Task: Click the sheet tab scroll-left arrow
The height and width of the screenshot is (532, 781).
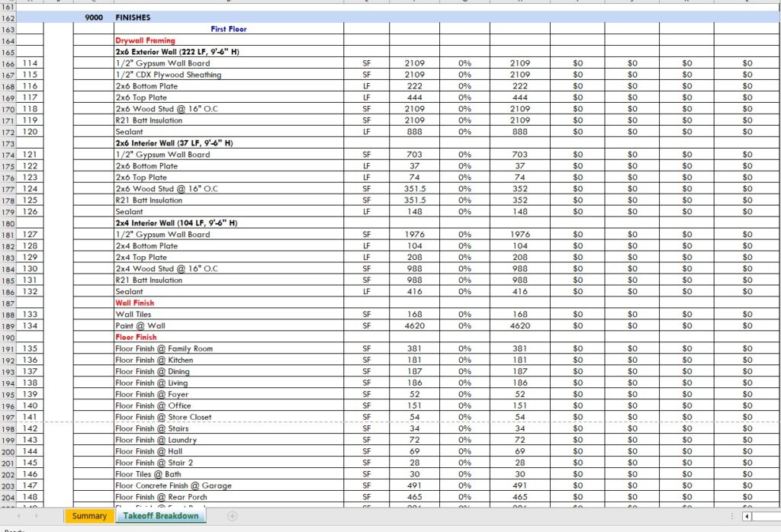Action: [19, 516]
